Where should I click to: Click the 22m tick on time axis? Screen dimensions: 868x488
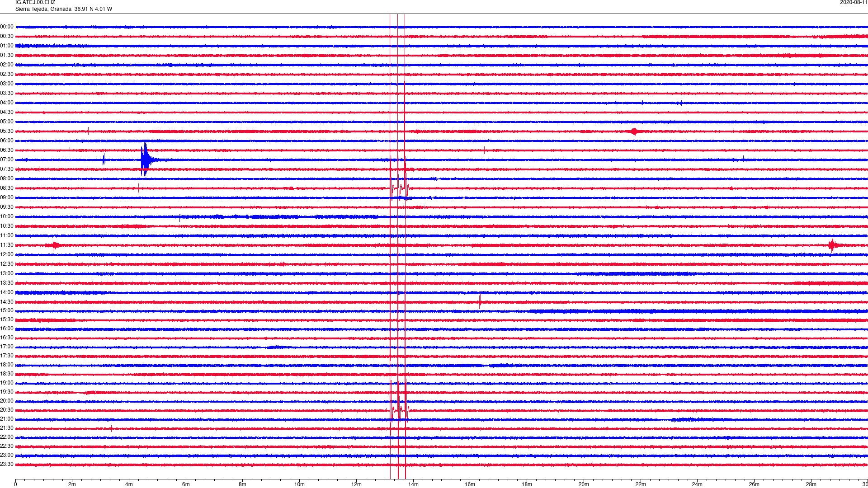coord(641,484)
